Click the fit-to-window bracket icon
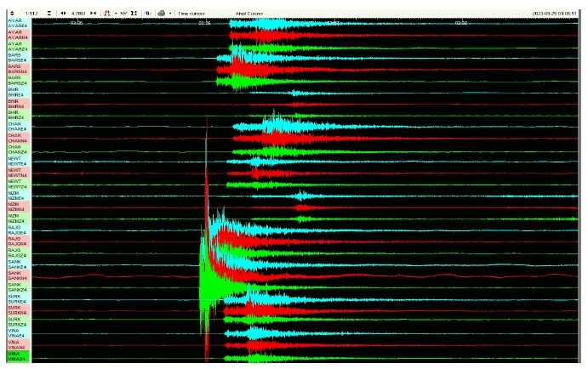Image resolution: width=588 pixels, height=369 pixels. tap(134, 14)
